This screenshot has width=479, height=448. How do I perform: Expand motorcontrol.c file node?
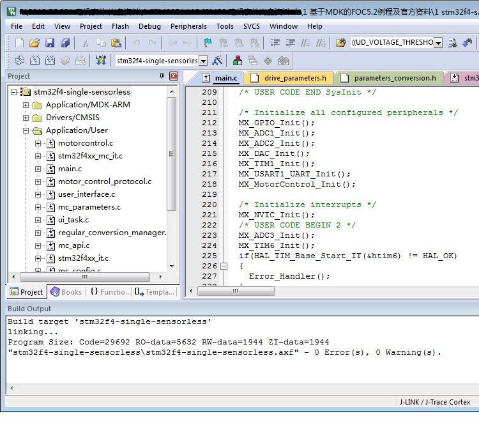[x=38, y=143]
